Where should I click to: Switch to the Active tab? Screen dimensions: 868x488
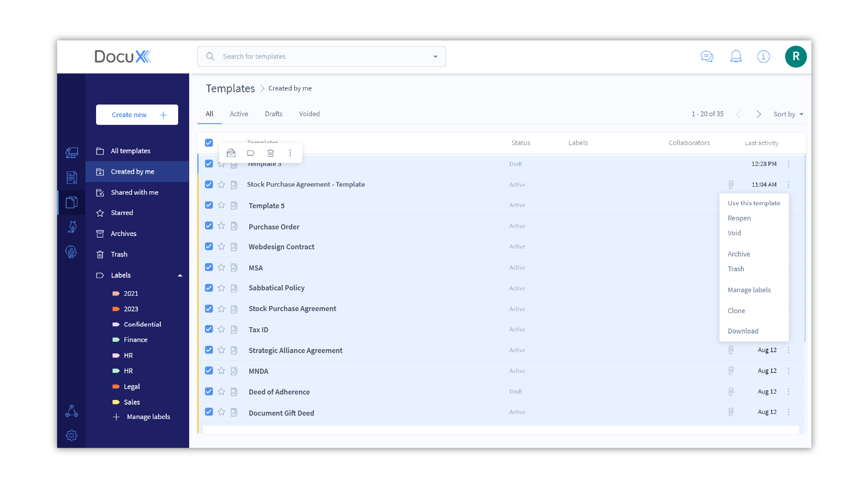click(x=239, y=114)
